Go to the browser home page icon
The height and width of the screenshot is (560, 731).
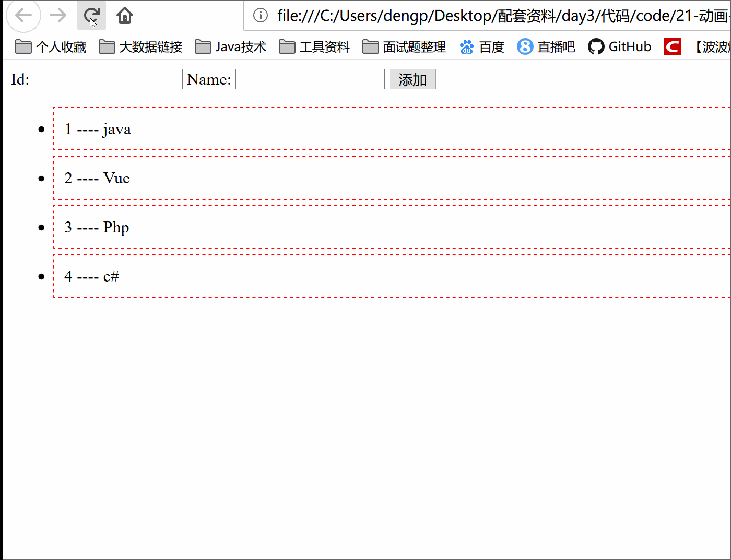(125, 16)
